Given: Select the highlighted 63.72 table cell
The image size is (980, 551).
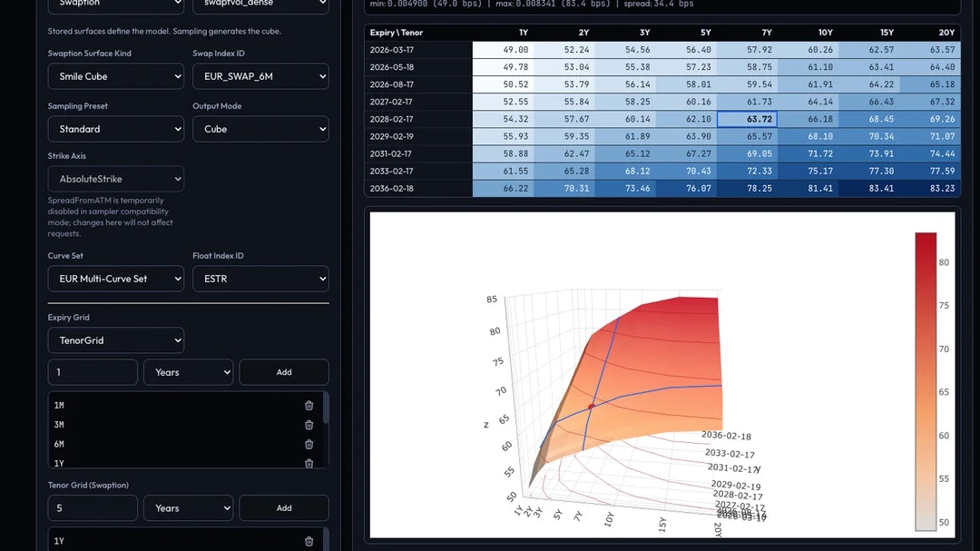Looking at the screenshot, I should (x=757, y=119).
